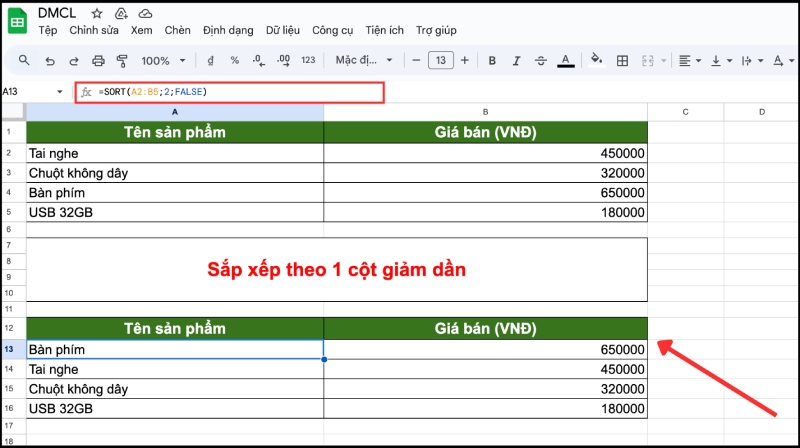Click the font size field showing 13
Image resolution: width=800 pixels, height=448 pixels.
(440, 60)
